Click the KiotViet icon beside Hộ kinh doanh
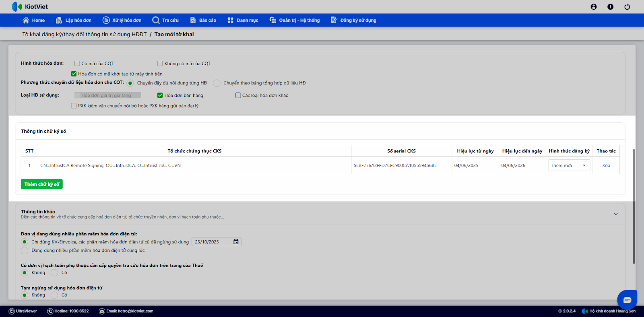 (x=585, y=311)
